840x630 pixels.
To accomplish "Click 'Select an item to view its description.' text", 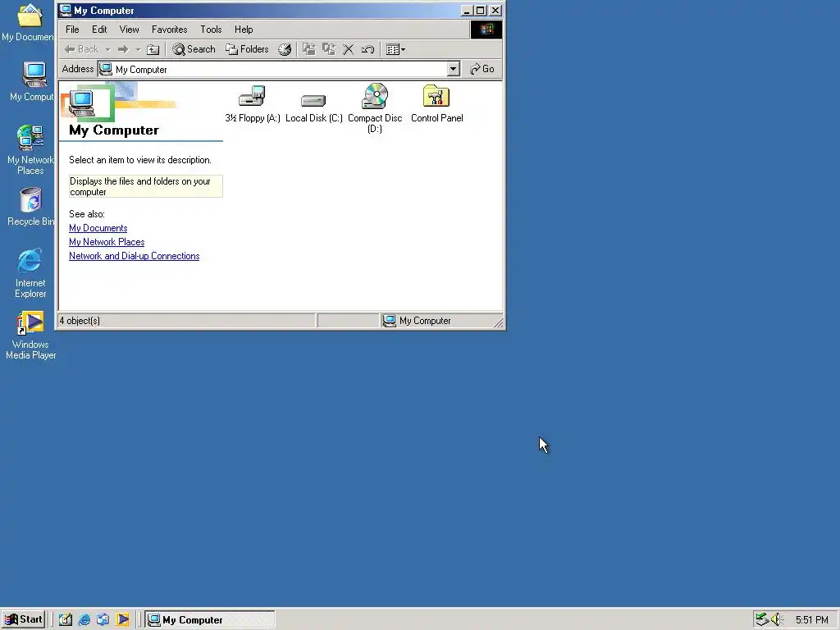I will pyautogui.click(x=140, y=160).
